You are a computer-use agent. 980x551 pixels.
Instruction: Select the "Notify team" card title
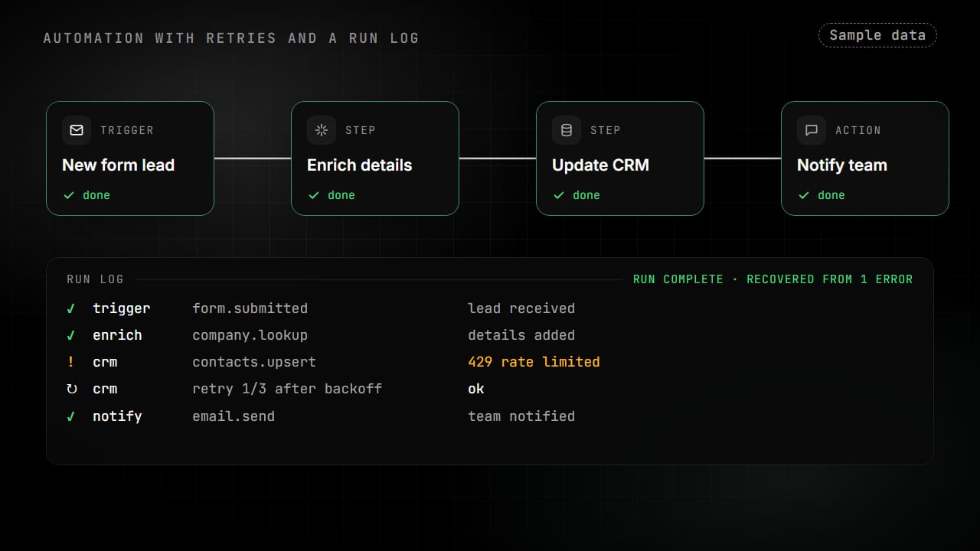pyautogui.click(x=841, y=165)
